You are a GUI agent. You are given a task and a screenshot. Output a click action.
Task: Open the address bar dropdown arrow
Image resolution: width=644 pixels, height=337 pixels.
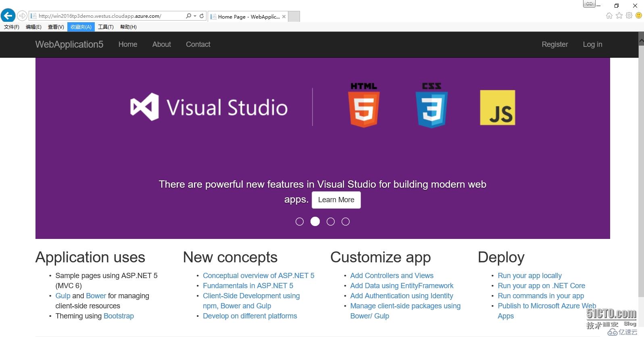[195, 16]
